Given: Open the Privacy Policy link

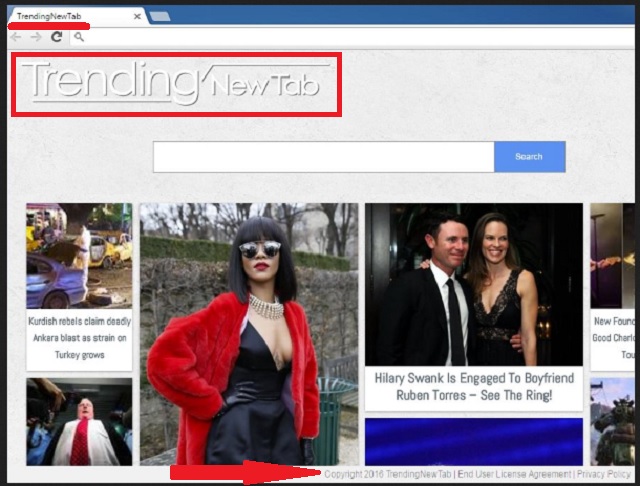Looking at the screenshot, I should 604,474.
